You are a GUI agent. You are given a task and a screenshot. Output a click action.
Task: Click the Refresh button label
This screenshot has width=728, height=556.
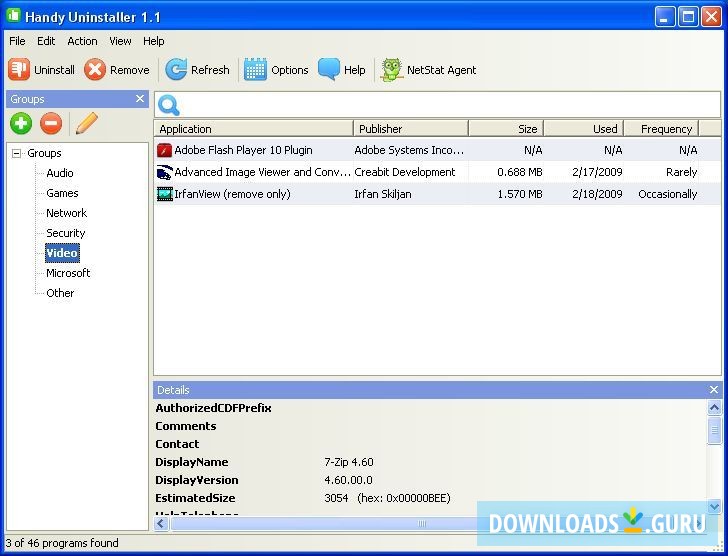[210, 70]
